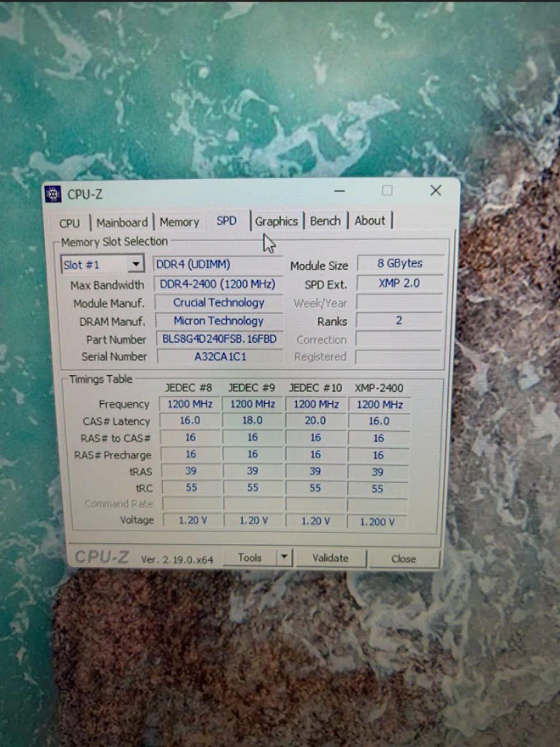560x747 pixels.
Task: Click the XMP 2.0 SPD Ext. value
Action: point(399,283)
